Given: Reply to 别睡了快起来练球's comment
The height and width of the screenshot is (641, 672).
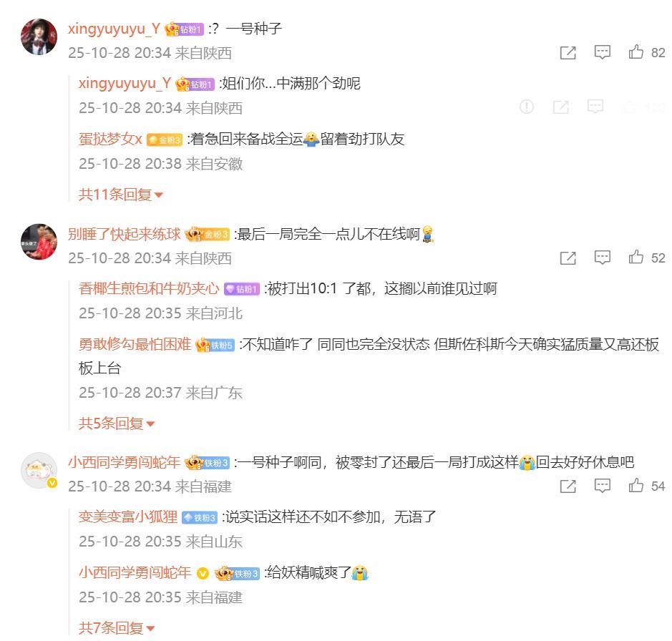Looking at the screenshot, I should click(602, 258).
